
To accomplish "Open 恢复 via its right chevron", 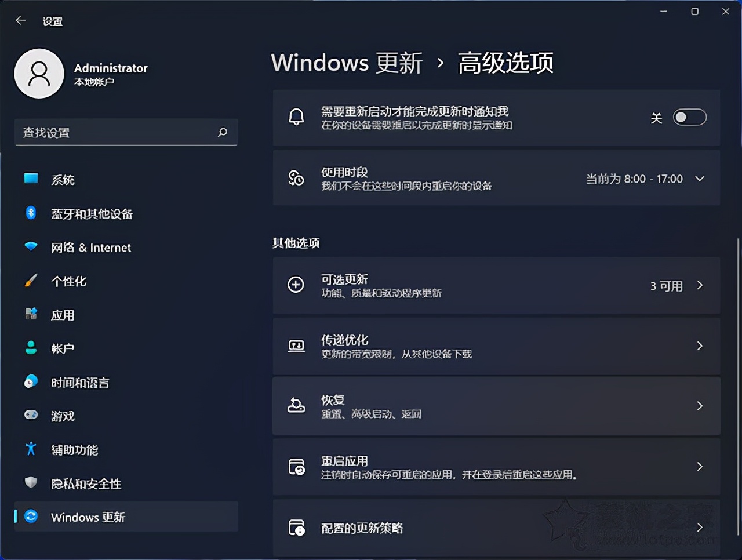I will [700, 406].
